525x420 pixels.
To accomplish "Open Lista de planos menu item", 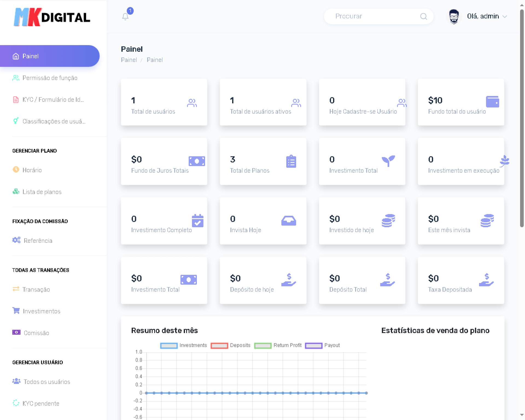I will [42, 192].
